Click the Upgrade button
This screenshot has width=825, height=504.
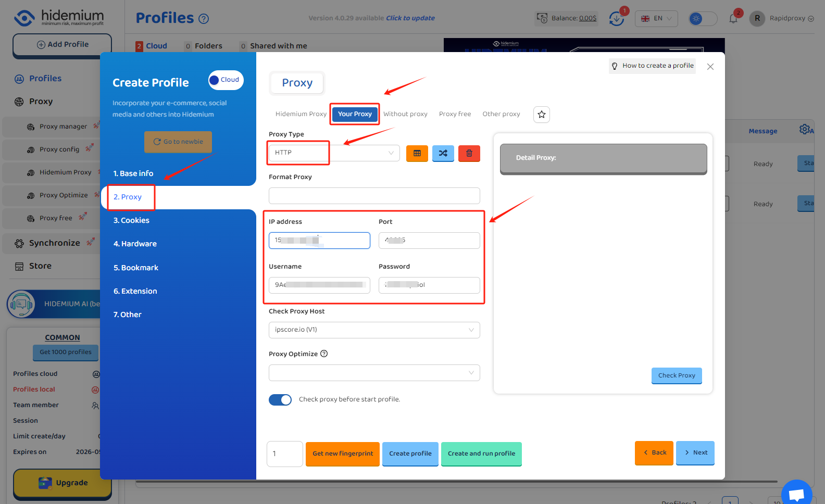[x=63, y=483]
